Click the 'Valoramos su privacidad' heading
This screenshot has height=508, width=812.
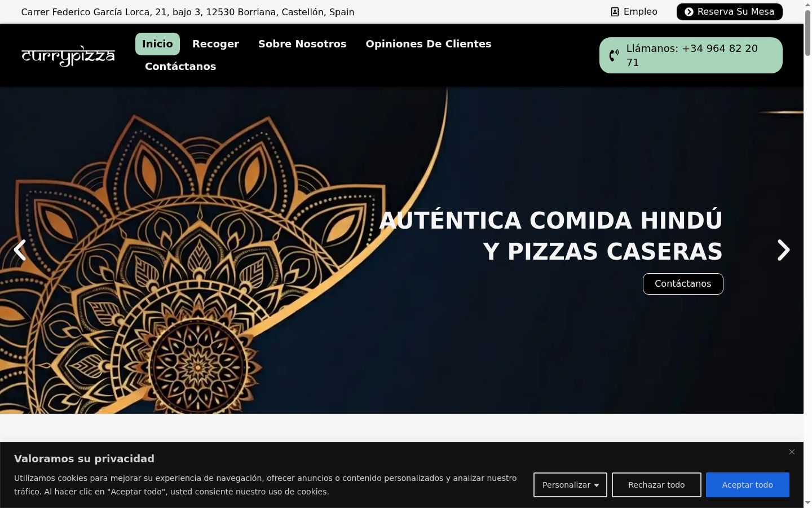84,459
